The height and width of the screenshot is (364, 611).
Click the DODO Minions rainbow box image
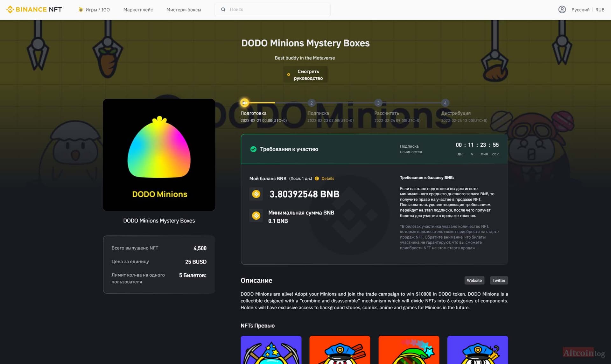coord(159,155)
